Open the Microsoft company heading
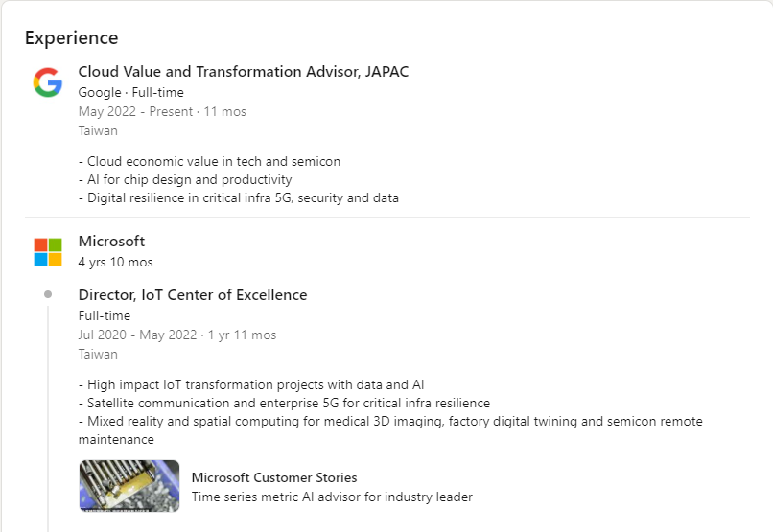This screenshot has height=532, width=773. coord(111,242)
